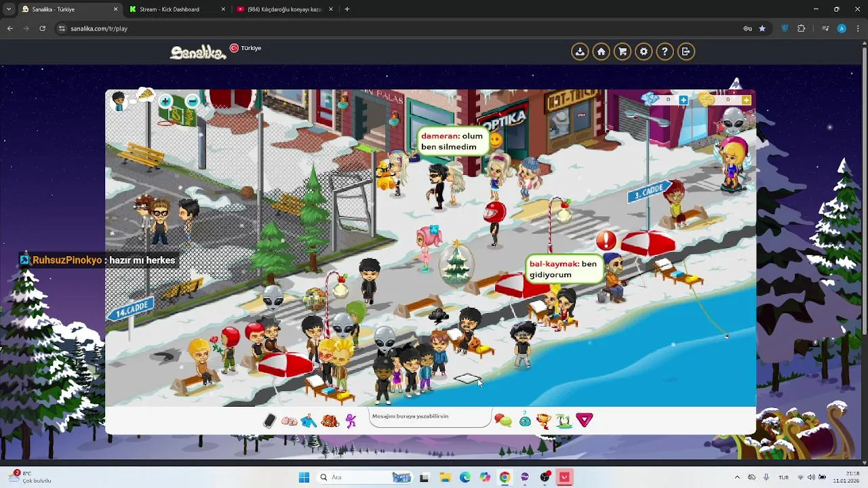Image resolution: width=868 pixels, height=488 pixels.
Task: Click the address bar URL sanalika.com/tr/play
Action: (99, 28)
